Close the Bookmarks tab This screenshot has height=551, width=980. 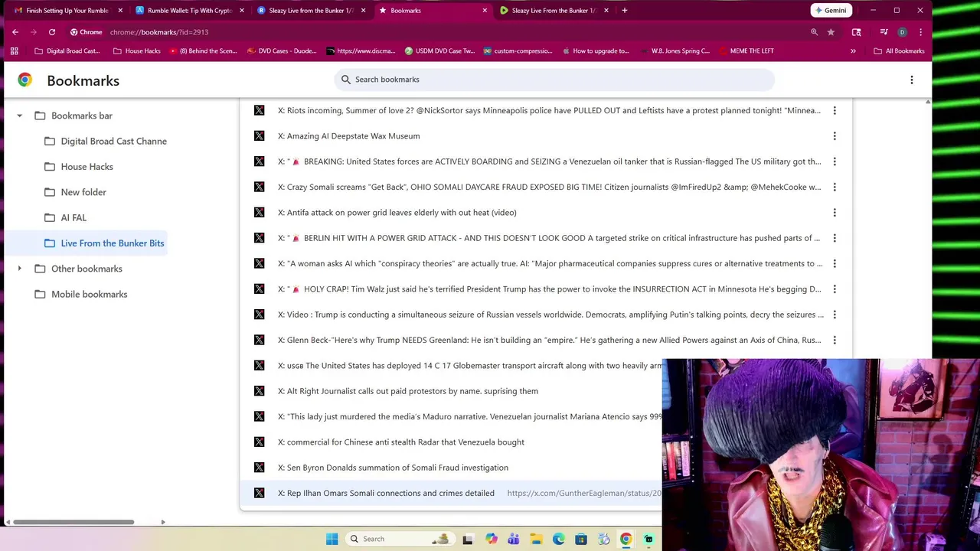(485, 11)
